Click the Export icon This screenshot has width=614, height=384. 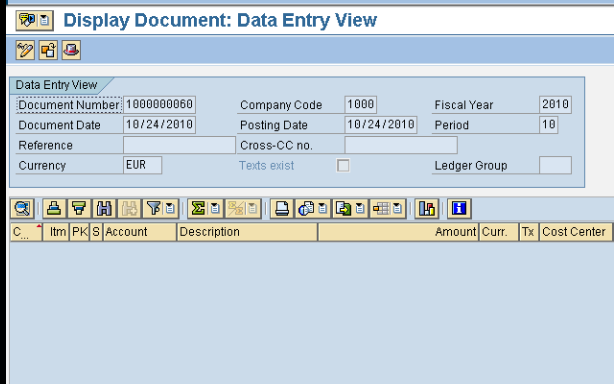[343, 208]
